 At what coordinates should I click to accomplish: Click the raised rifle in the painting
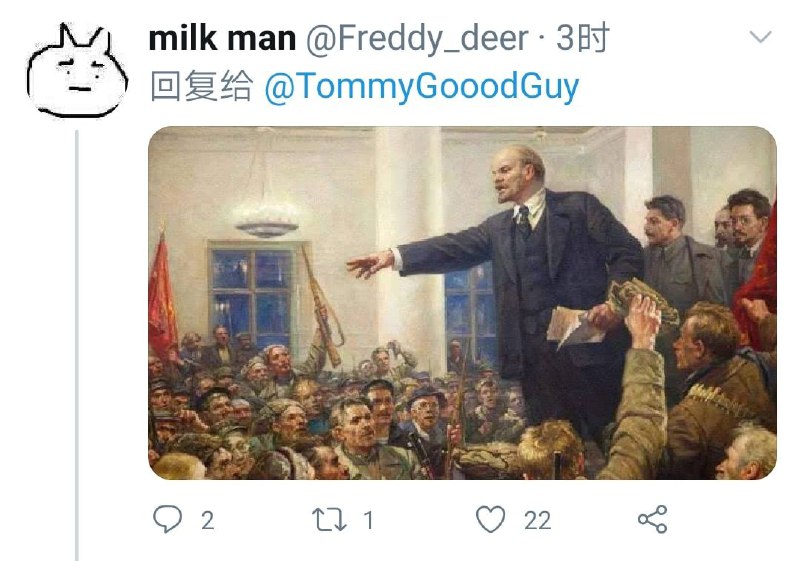321,306
